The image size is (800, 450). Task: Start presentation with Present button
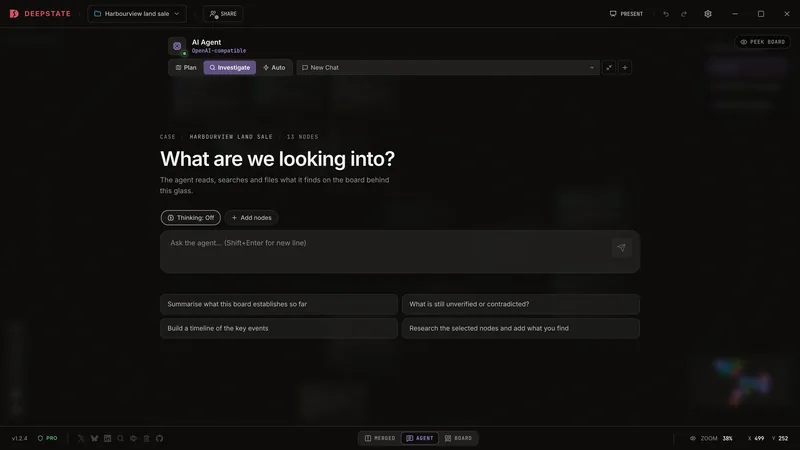tap(626, 14)
